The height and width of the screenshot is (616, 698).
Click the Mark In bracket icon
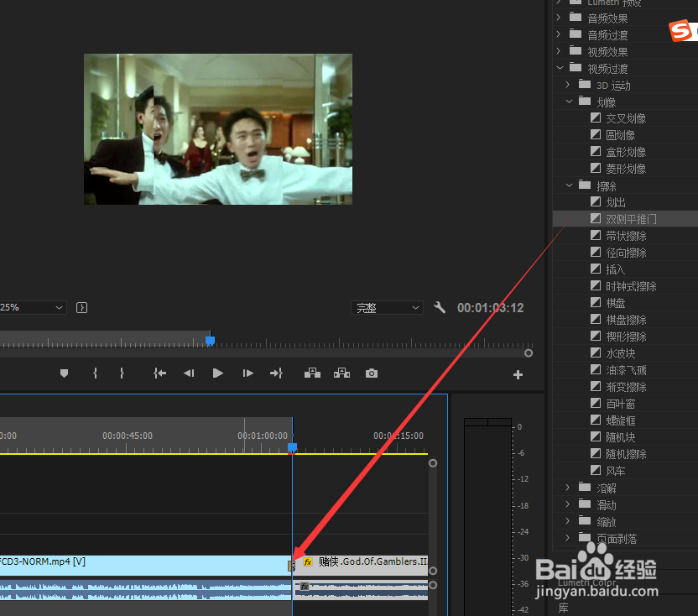pyautogui.click(x=95, y=373)
